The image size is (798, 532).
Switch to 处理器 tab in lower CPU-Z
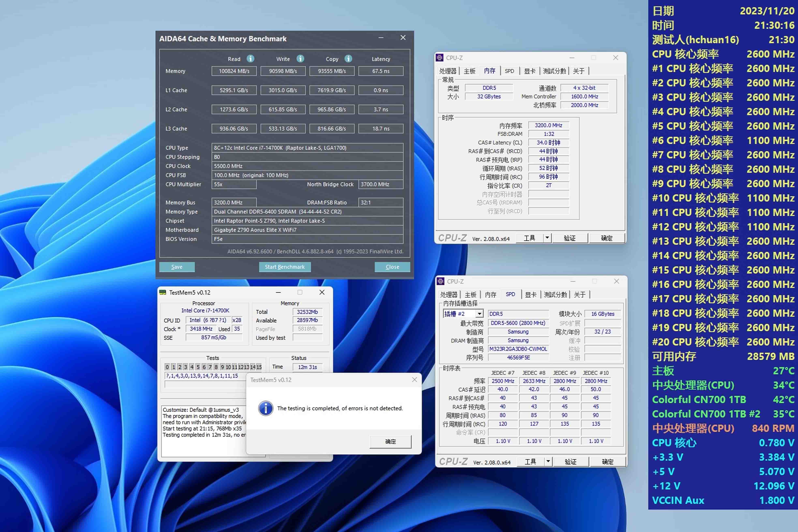tap(449, 295)
